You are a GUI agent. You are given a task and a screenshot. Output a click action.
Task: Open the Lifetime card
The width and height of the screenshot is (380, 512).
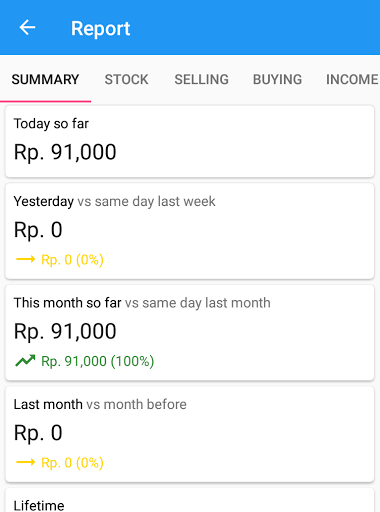pyautogui.click(x=190, y=500)
